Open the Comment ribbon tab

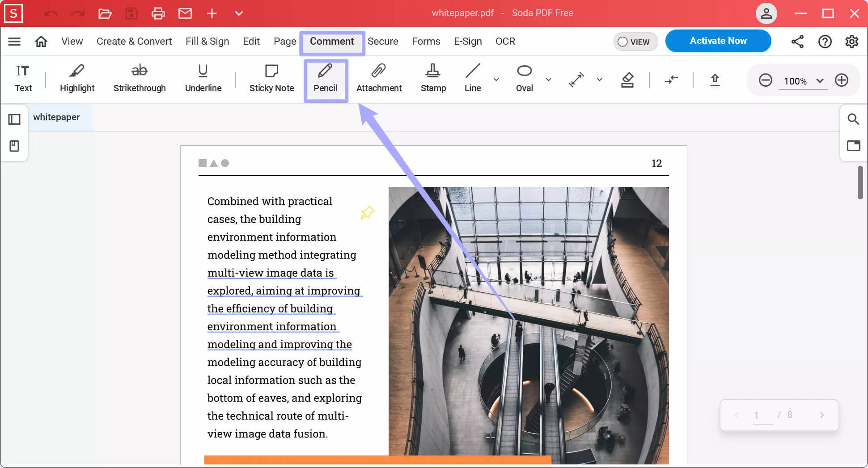tap(332, 42)
